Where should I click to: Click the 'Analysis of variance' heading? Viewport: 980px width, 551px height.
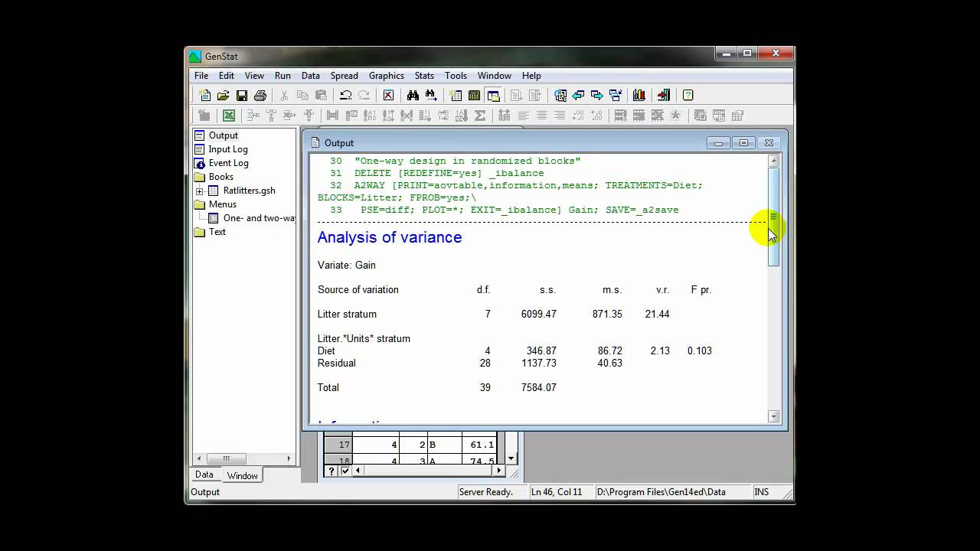coord(390,237)
